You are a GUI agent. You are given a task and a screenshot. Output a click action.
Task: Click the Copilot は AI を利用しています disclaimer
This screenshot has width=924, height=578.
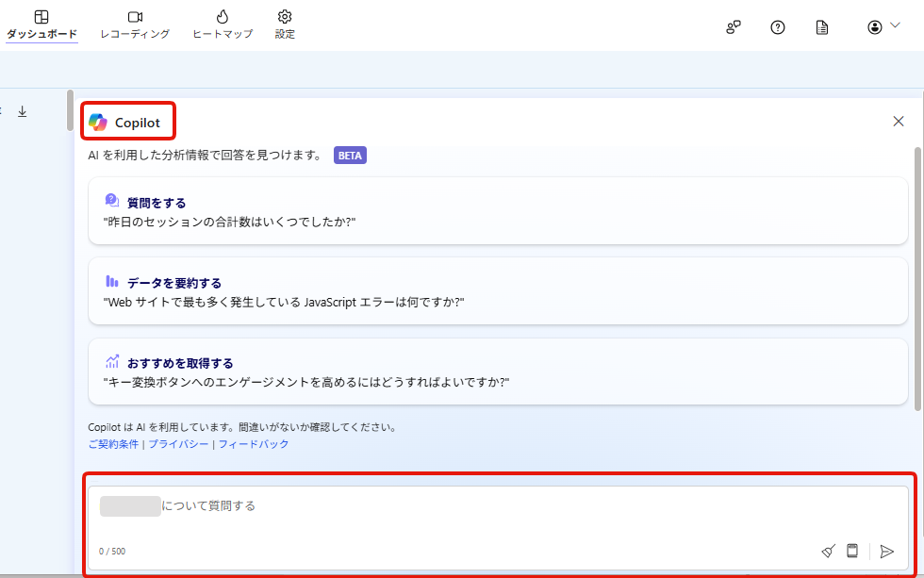(242, 427)
